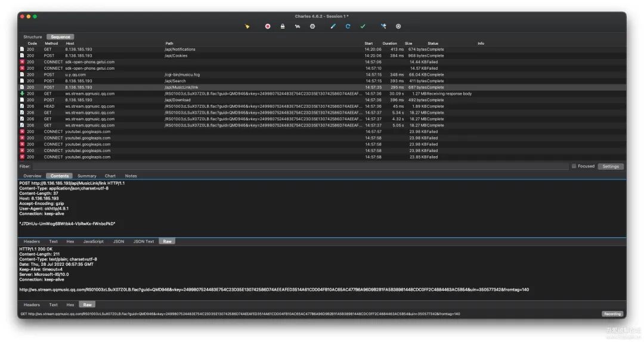The image size is (644, 342).
Task: Select the /api/Search request row
Action: [x=322, y=81]
